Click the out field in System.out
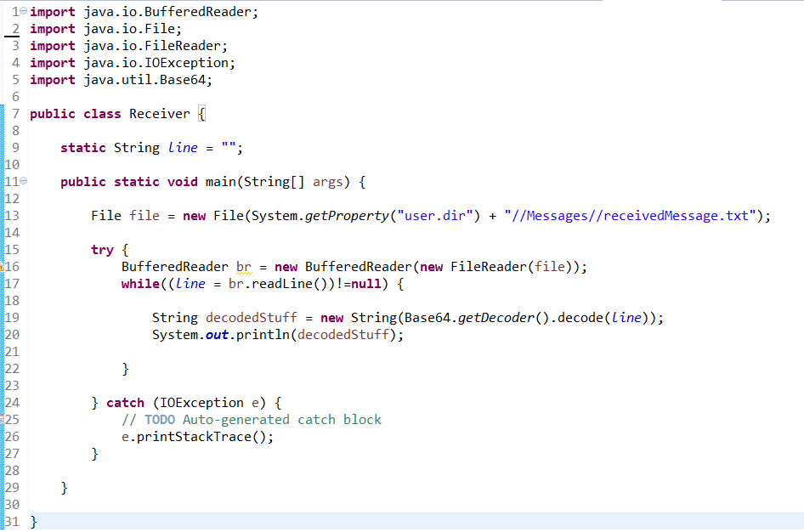Viewport: 804px width, 532px height. (217, 335)
